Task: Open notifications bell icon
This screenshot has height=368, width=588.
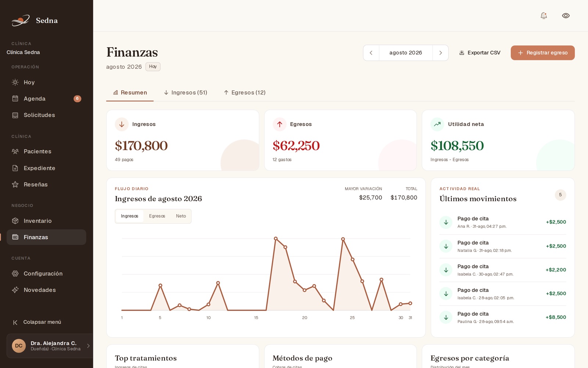Action: (x=544, y=15)
